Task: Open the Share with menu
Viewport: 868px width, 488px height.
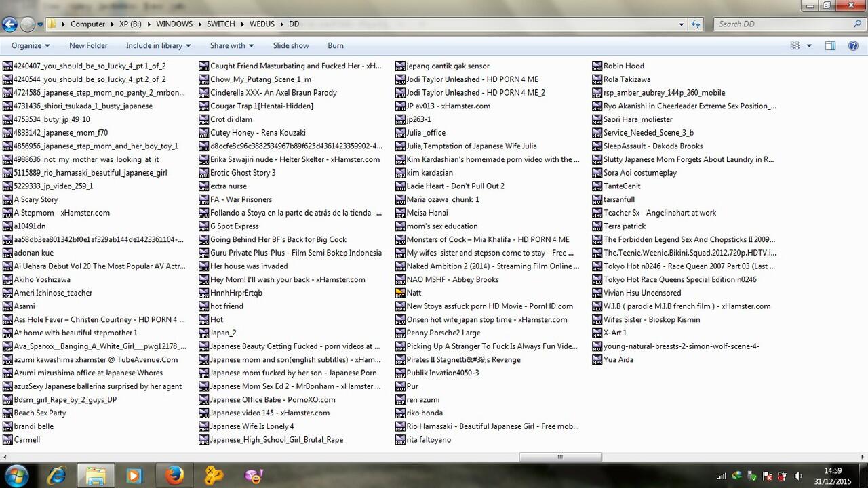Action: [231, 45]
